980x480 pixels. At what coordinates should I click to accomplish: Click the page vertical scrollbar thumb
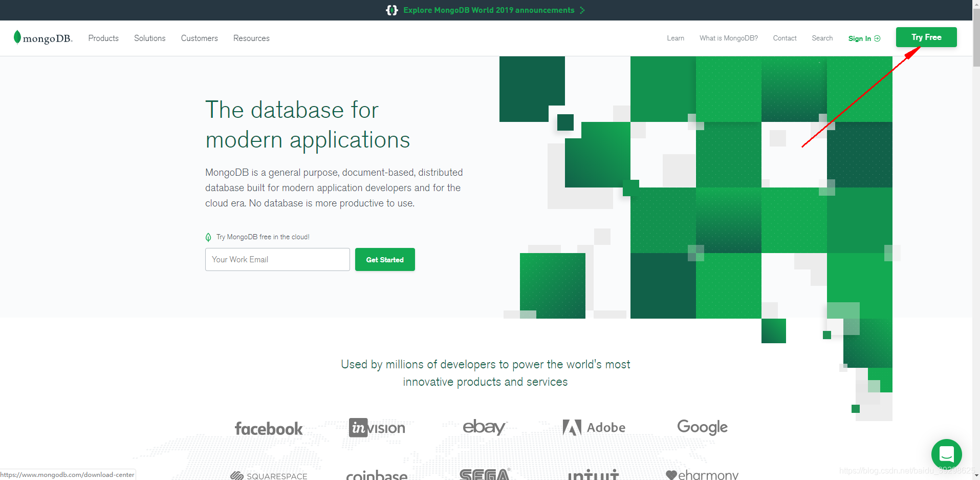(976, 37)
